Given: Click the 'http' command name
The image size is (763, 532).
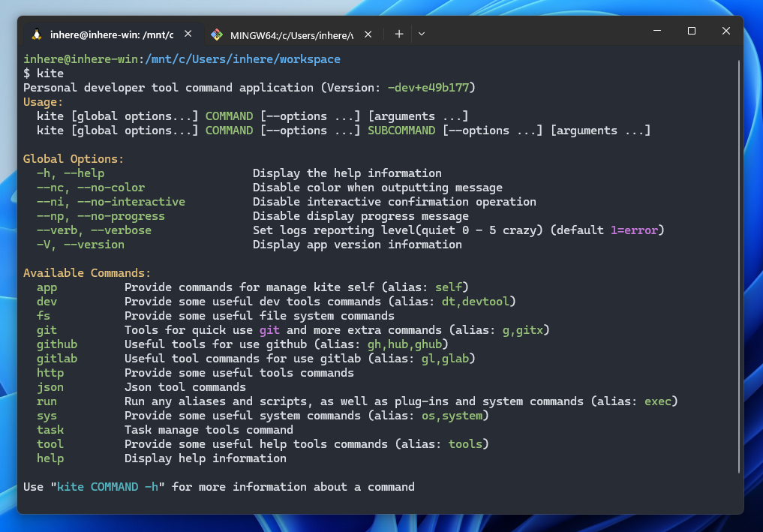Looking at the screenshot, I should pos(50,373).
